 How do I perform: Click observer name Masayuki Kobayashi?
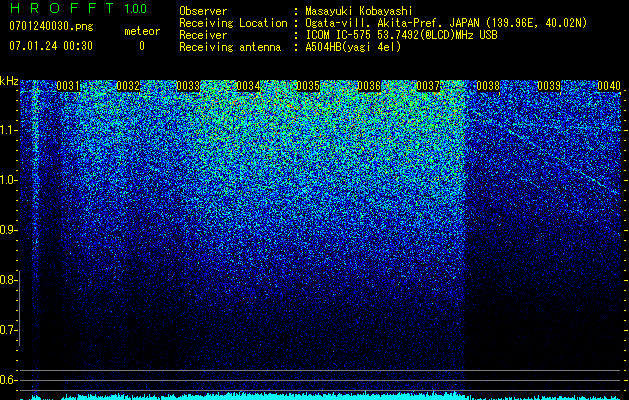point(359,11)
